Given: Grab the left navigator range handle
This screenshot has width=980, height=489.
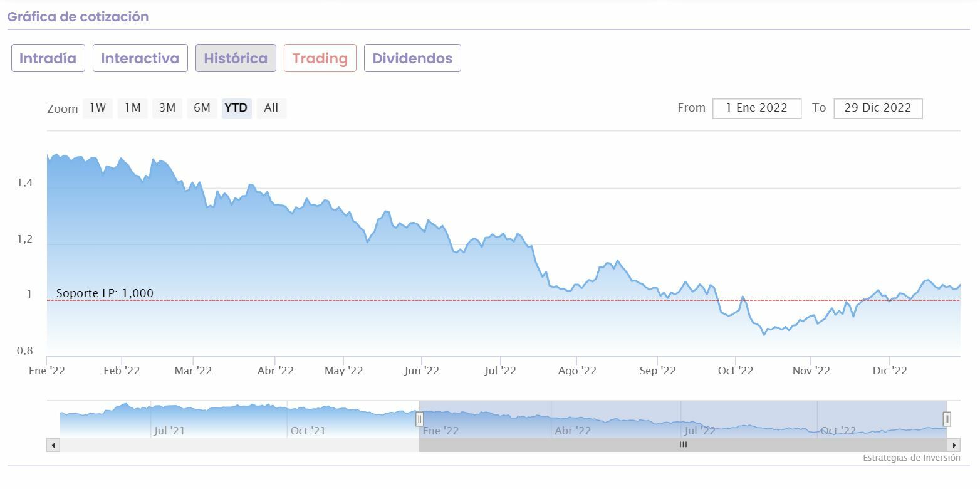Looking at the screenshot, I should tap(419, 419).
